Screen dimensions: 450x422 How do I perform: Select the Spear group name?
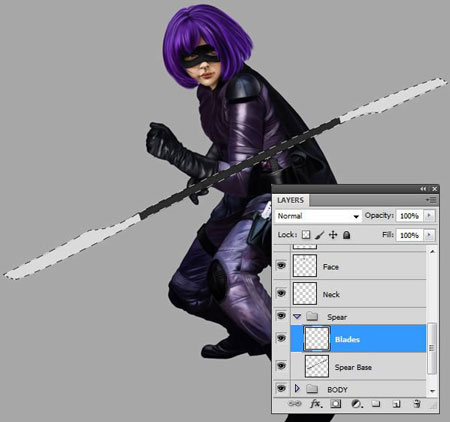coord(337,317)
